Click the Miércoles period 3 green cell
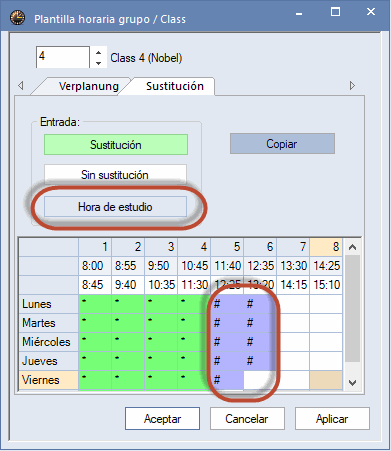The height and width of the screenshot is (451, 391). pos(161,342)
